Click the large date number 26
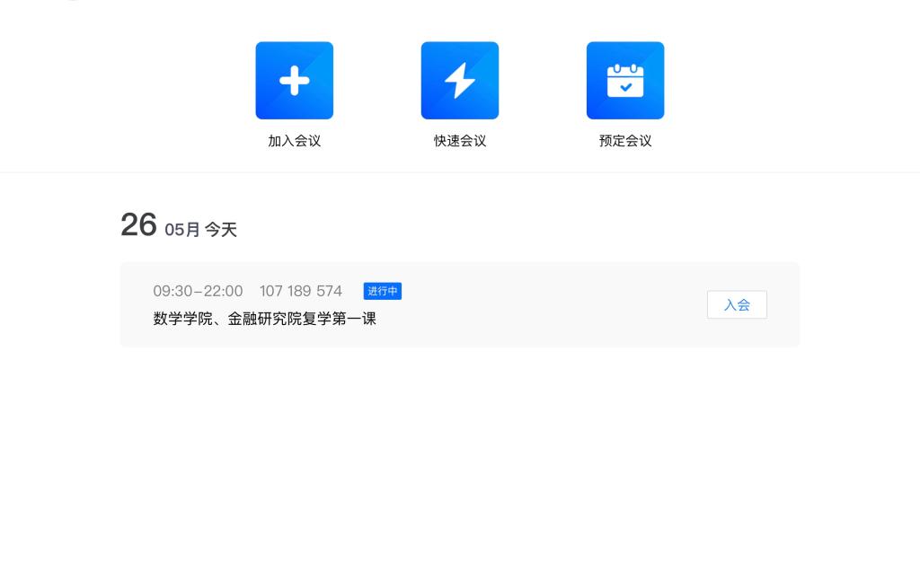 pos(138,225)
